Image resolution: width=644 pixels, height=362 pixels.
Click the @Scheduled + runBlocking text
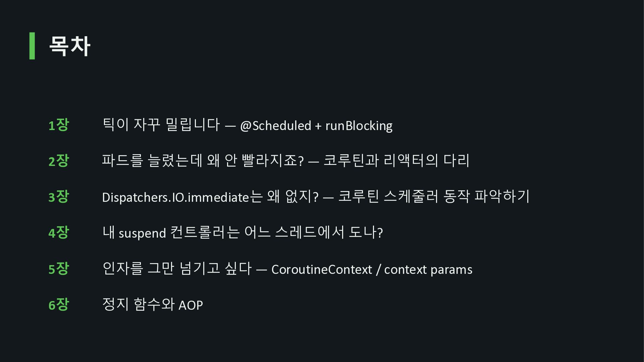click(x=316, y=126)
